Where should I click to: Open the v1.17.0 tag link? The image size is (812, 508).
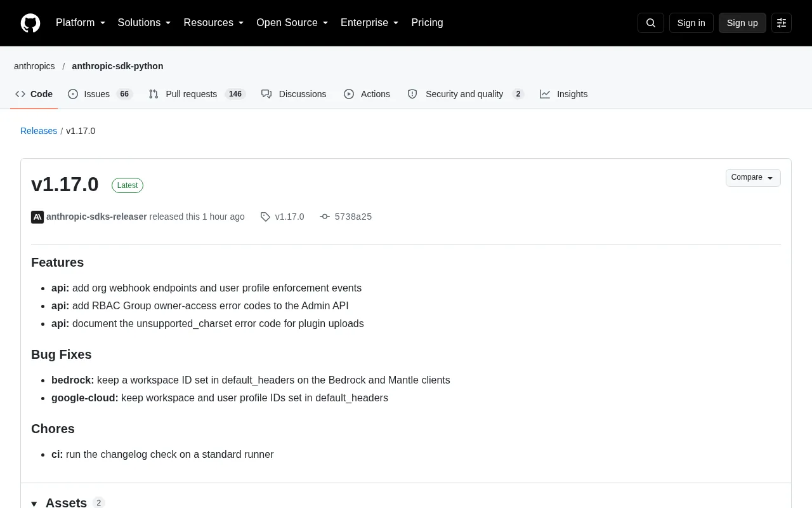(x=289, y=217)
